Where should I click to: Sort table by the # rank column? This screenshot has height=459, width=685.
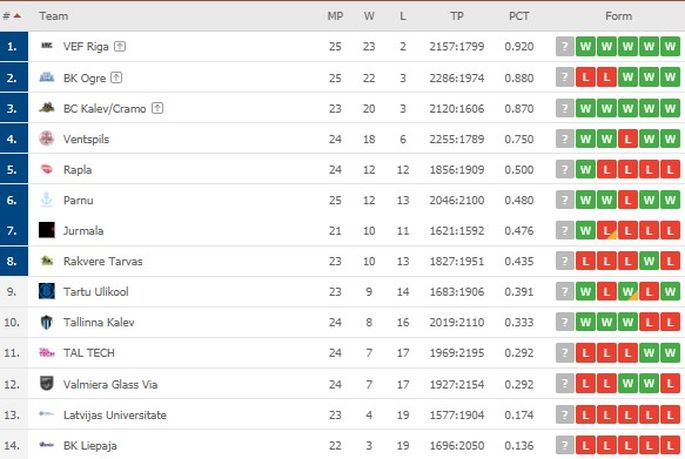(x=11, y=16)
